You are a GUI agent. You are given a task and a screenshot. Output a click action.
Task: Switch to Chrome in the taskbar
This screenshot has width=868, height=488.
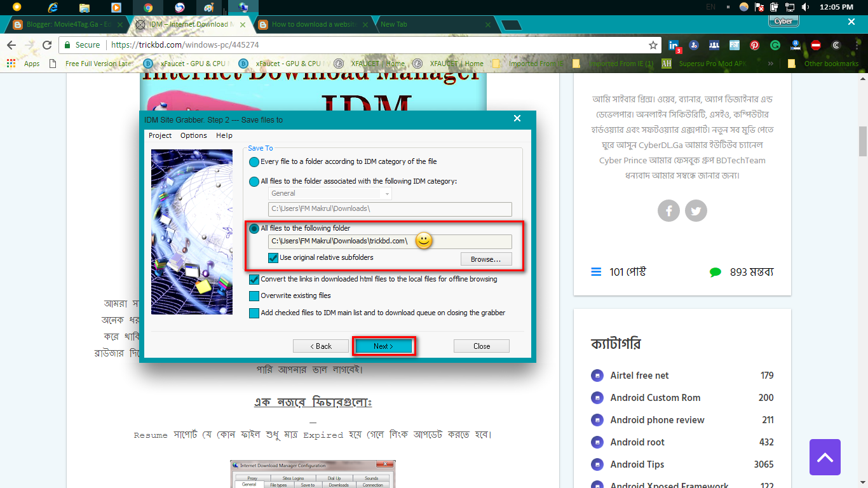click(148, 8)
